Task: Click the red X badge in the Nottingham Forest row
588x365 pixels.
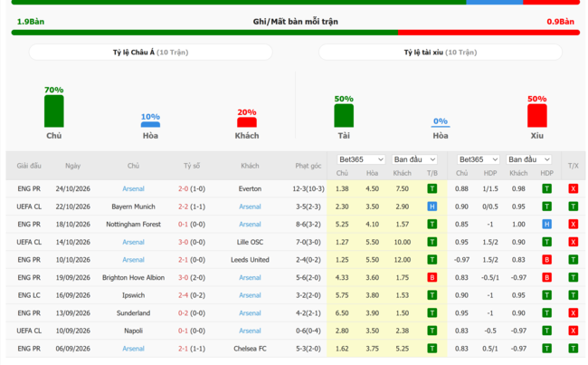Action: (x=573, y=225)
